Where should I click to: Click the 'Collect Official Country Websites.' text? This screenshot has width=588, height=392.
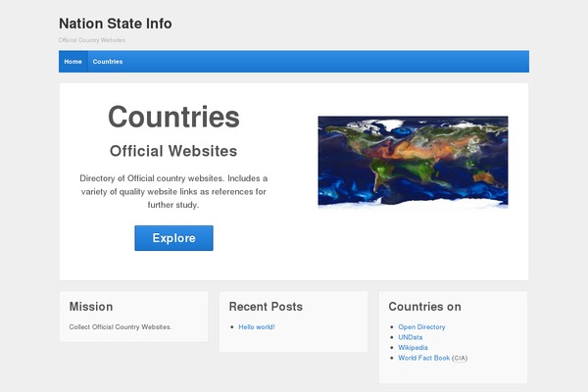[x=121, y=327]
